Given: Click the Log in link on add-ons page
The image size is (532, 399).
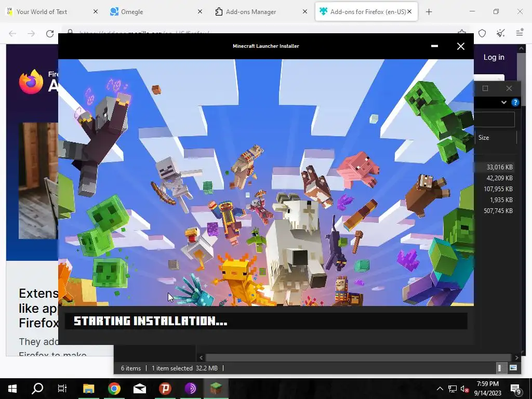Looking at the screenshot, I should 494,57.
